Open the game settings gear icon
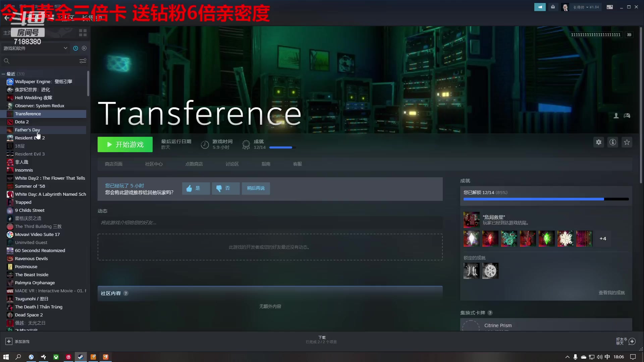The width and height of the screenshot is (644, 362). tap(599, 142)
